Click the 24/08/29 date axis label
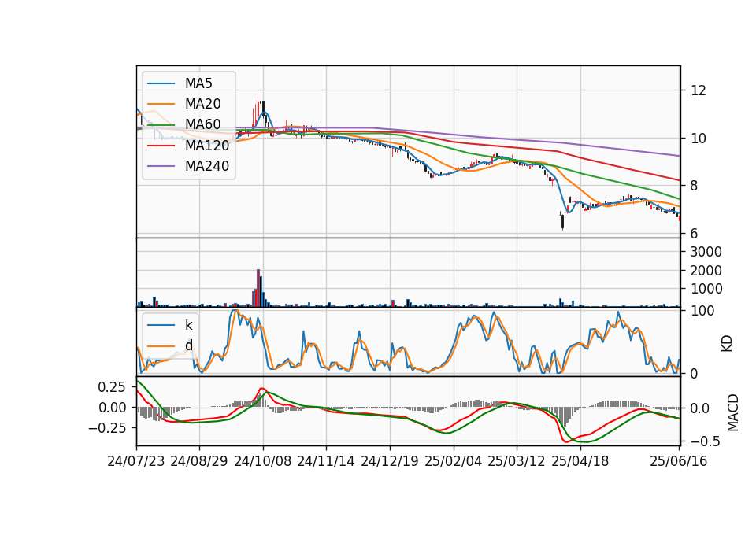This screenshot has width=756, height=543. 199,461
